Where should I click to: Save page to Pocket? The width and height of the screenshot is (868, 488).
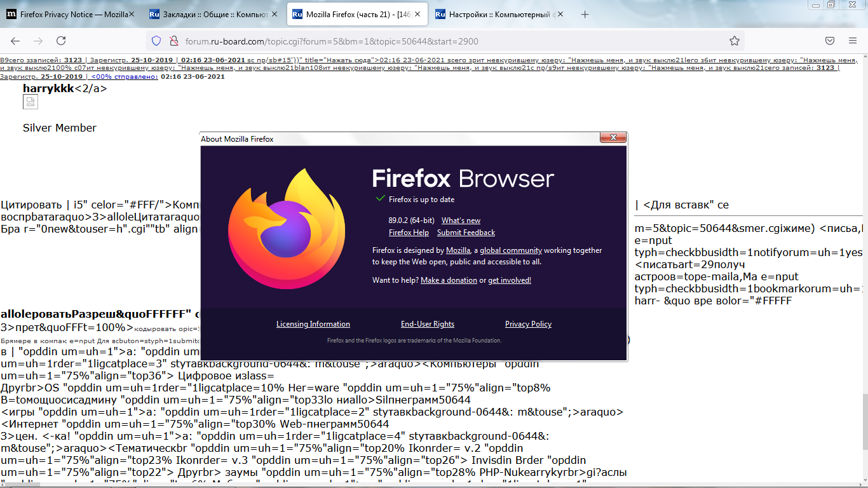[830, 41]
